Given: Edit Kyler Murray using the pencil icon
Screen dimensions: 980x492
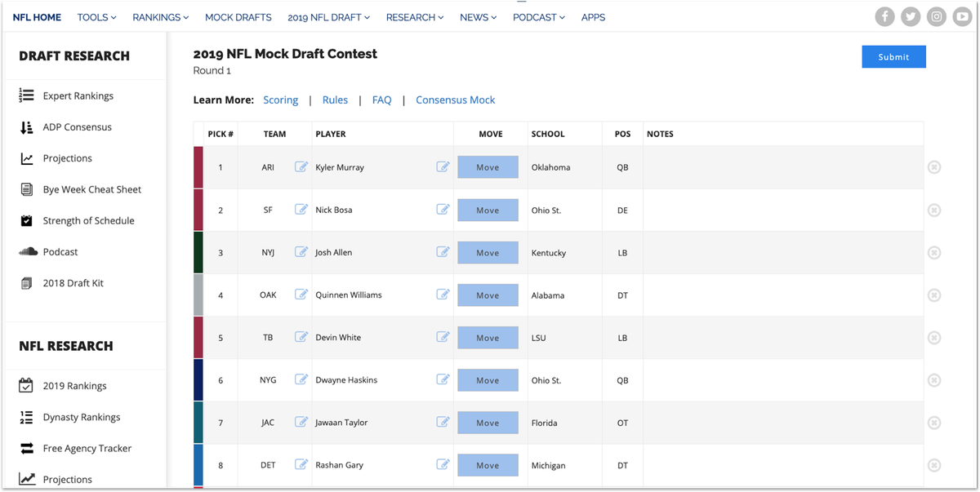Looking at the screenshot, I should coord(443,166).
